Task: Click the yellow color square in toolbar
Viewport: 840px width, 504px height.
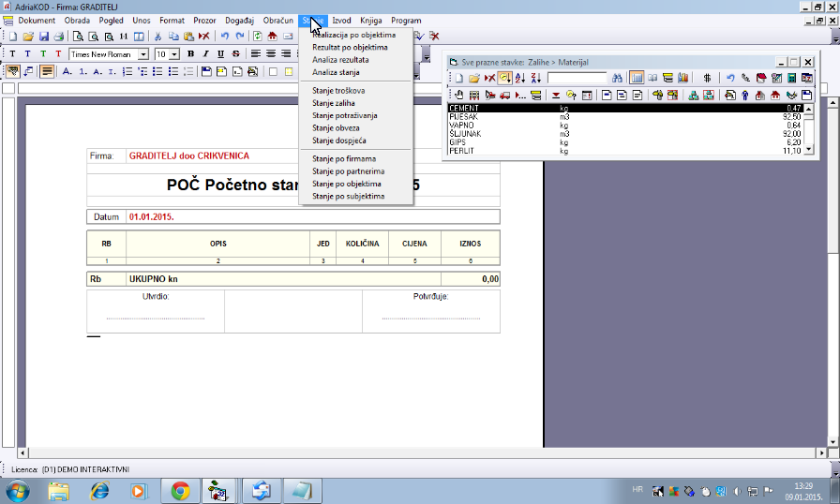Action: [x=289, y=71]
